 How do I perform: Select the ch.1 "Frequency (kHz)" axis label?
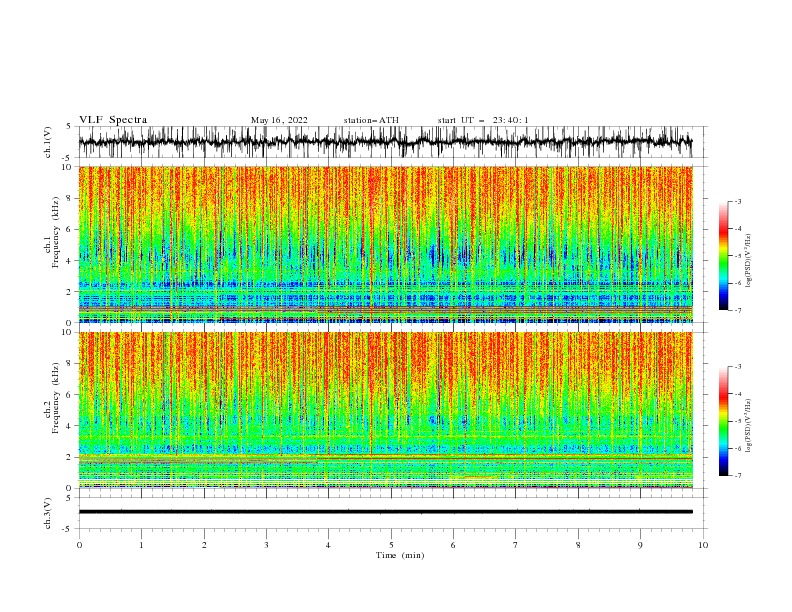pyautogui.click(x=56, y=234)
